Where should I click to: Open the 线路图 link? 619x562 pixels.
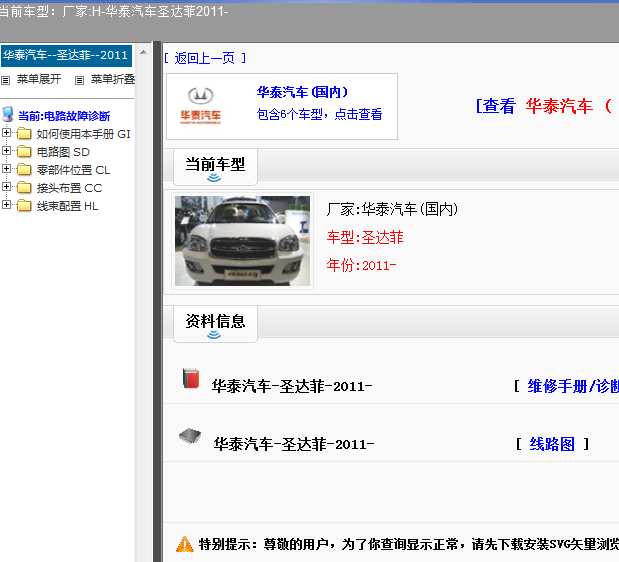pos(552,444)
